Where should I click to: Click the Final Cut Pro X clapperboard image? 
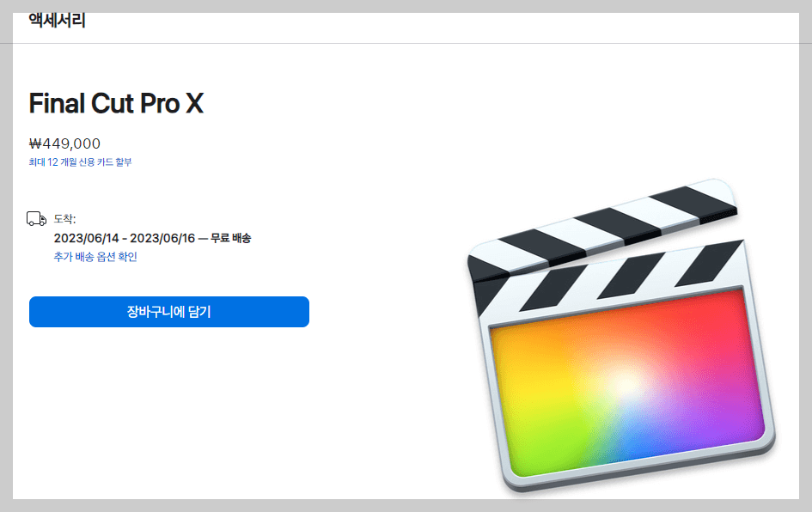621,337
